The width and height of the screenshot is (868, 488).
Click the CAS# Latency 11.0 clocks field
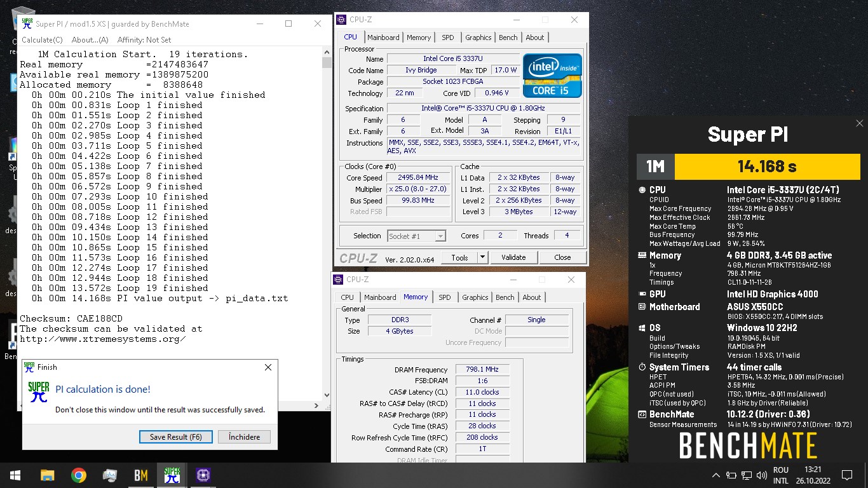tap(482, 392)
